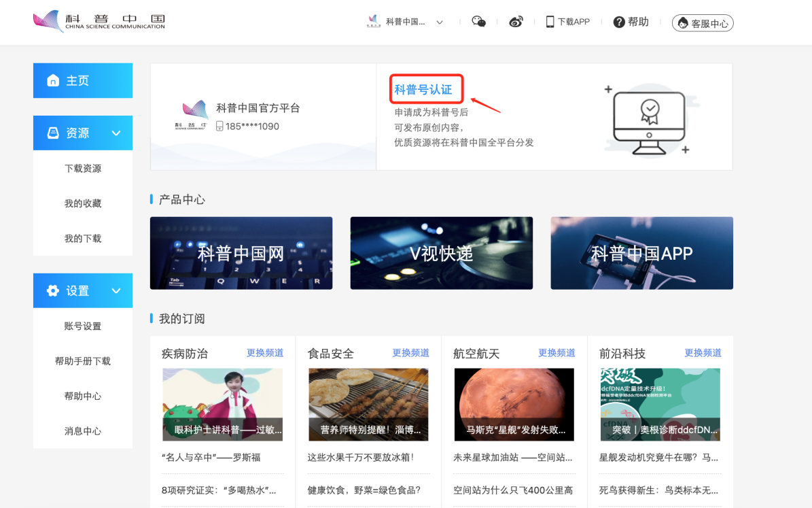This screenshot has width=812, height=508.
Task: Click the 科普中国官方平台 profile avatar
Action: point(192,114)
